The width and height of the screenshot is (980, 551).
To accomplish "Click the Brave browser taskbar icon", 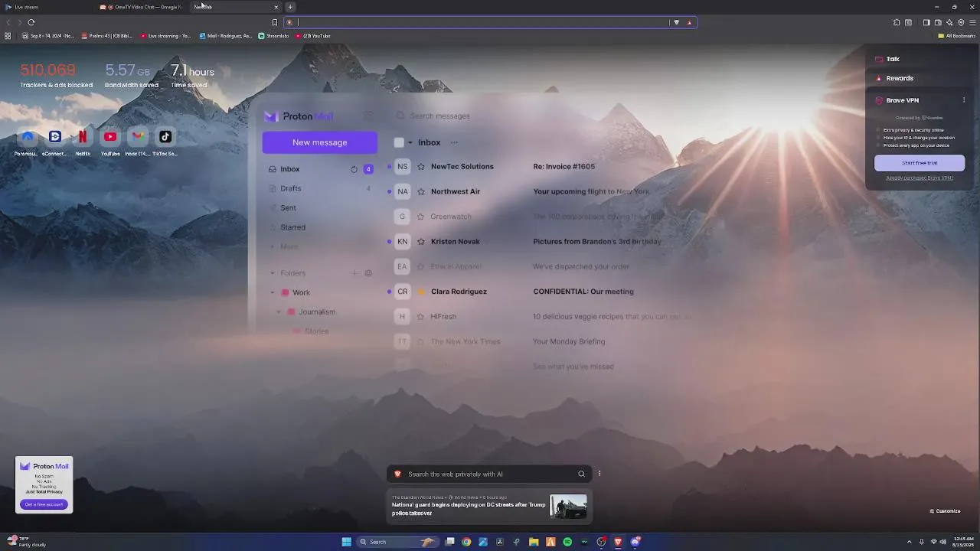I will pyautogui.click(x=618, y=542).
